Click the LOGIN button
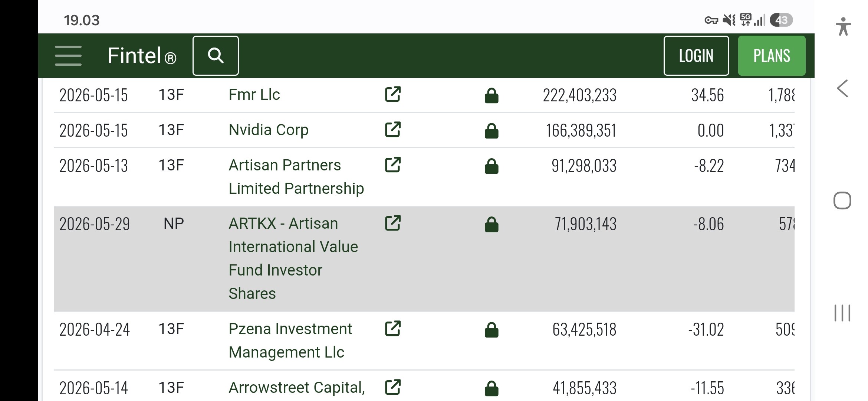This screenshot has width=868, height=401. [x=696, y=56]
